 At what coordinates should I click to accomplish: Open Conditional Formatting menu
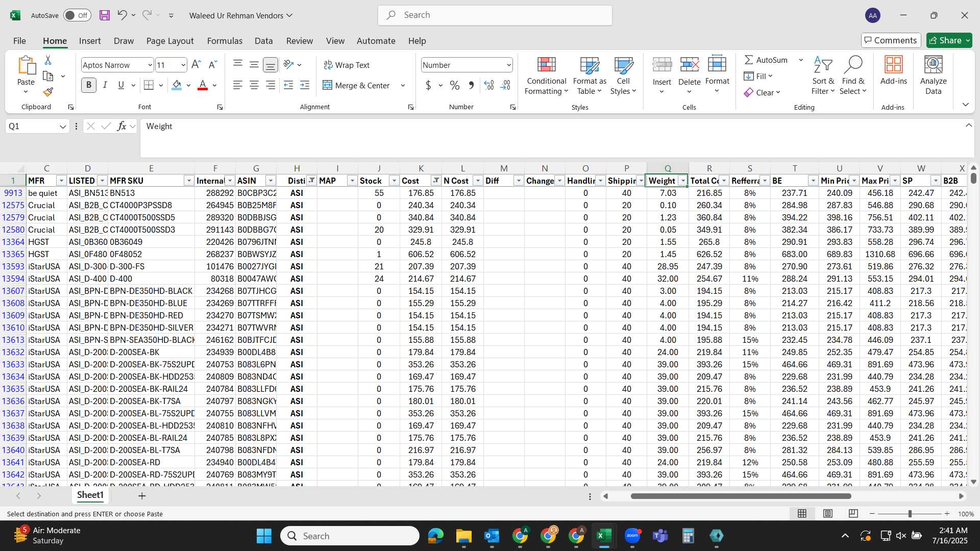tap(547, 76)
